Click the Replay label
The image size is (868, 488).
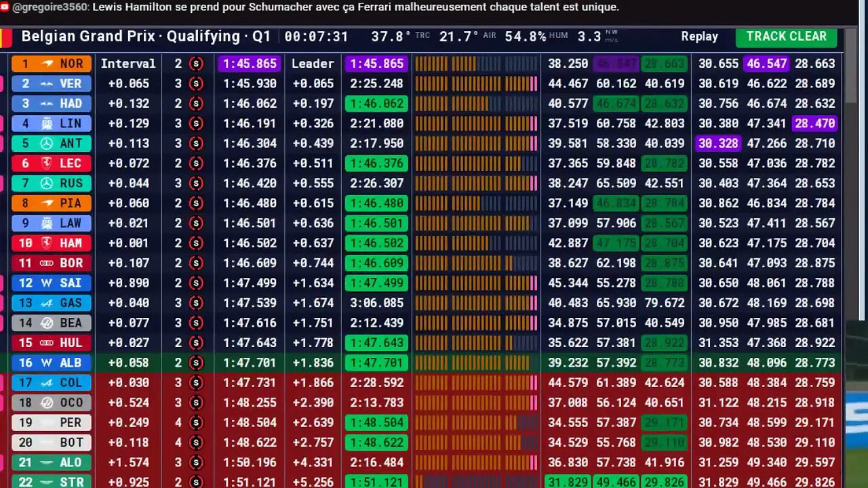[x=700, y=37]
